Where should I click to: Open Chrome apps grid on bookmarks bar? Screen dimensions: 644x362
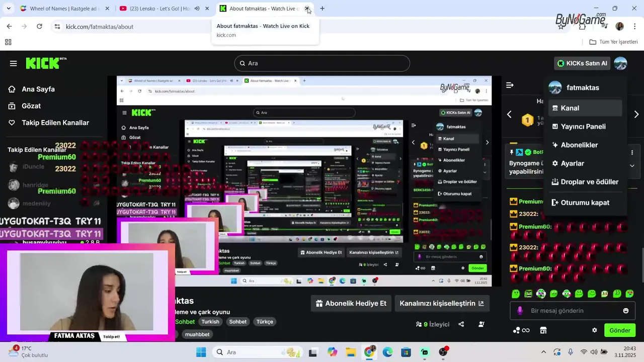(x=8, y=42)
